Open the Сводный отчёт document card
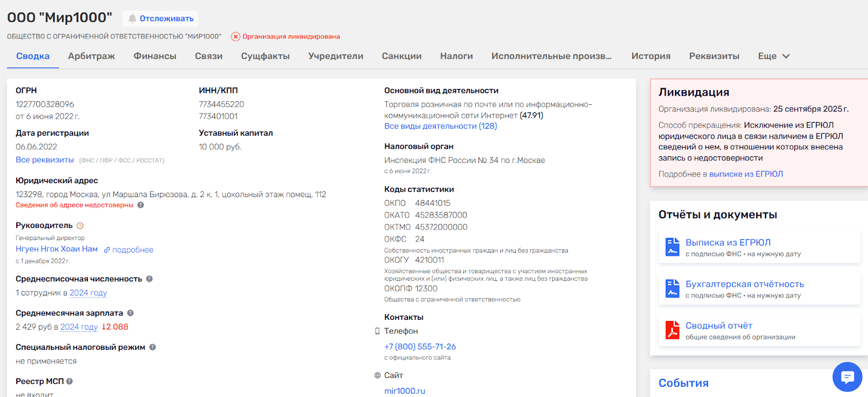Image resolution: width=868 pixels, height=397 pixels. (759, 330)
